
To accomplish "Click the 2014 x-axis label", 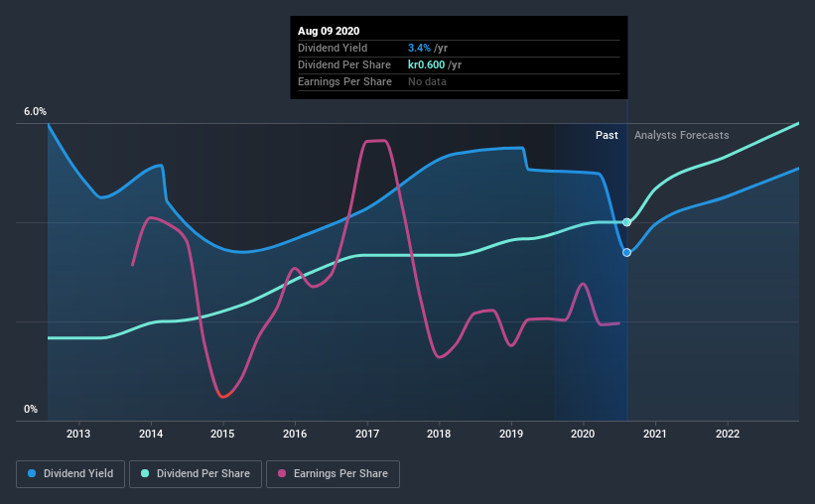I will click(x=151, y=434).
